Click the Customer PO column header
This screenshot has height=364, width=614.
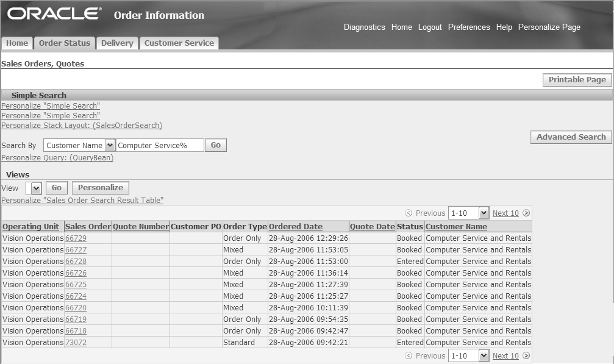coord(196,226)
